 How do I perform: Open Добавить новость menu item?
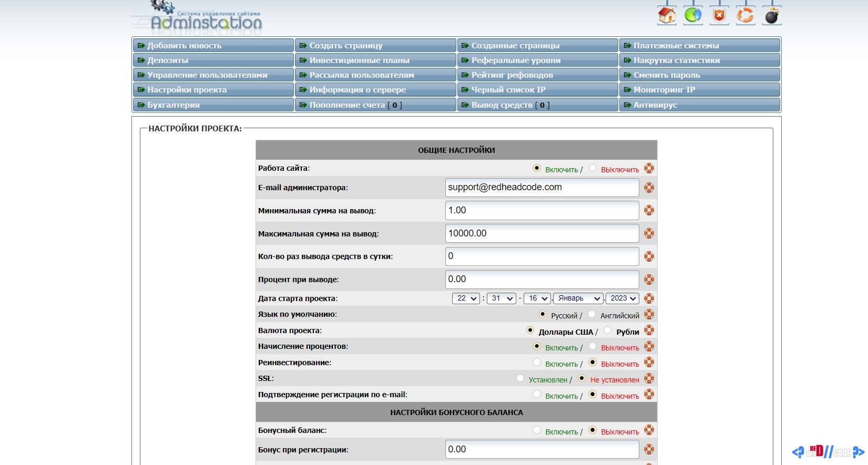tap(213, 46)
